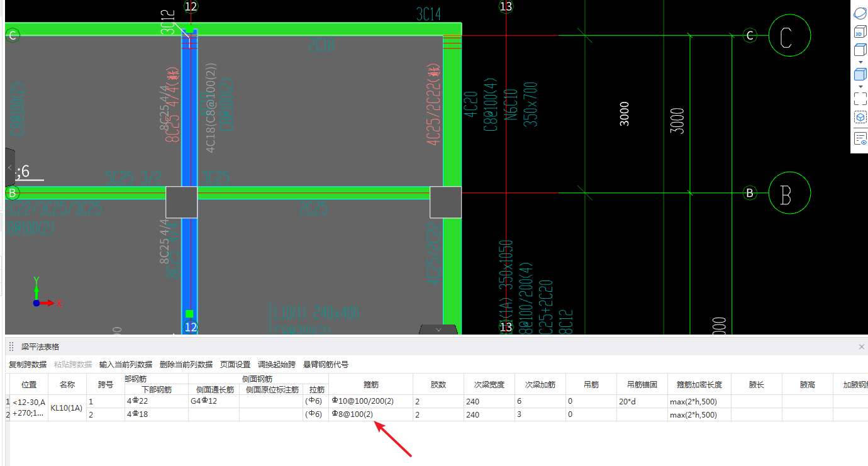Click max(2*h,500) cell in span 1

[x=699, y=401]
